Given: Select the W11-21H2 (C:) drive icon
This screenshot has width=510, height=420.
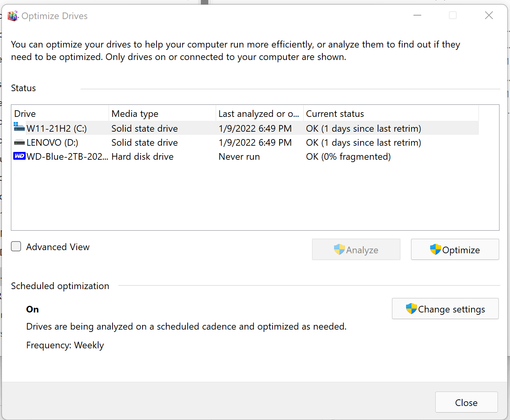Looking at the screenshot, I should 19,127.
